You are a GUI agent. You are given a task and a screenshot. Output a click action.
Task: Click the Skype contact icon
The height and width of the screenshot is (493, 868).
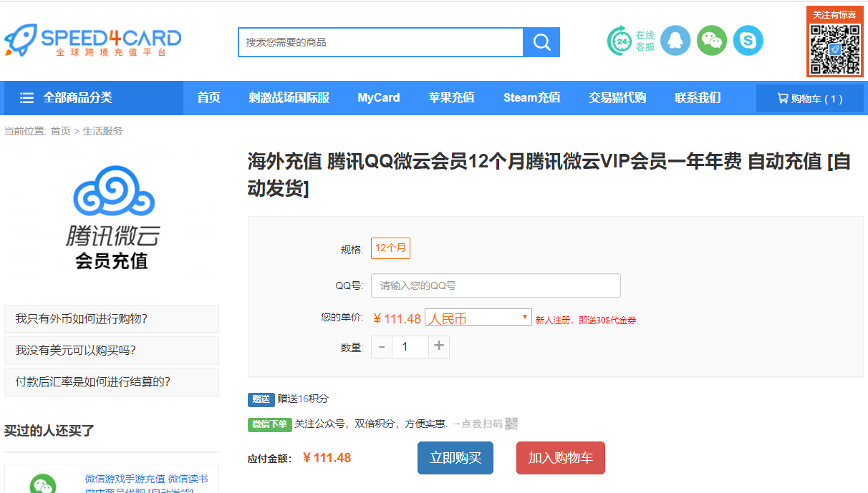(x=748, y=41)
